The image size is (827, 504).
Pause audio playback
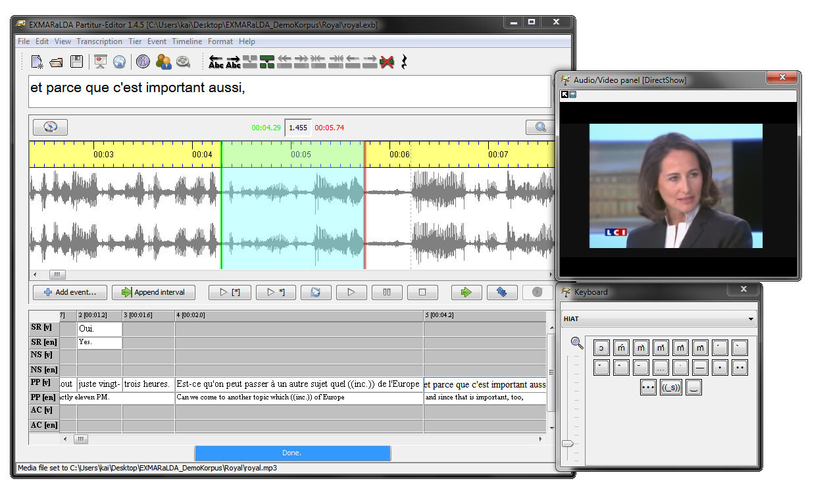tap(387, 292)
